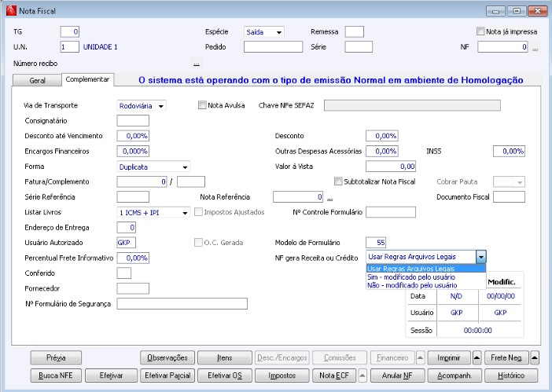Click the Prévia button

tap(56, 358)
